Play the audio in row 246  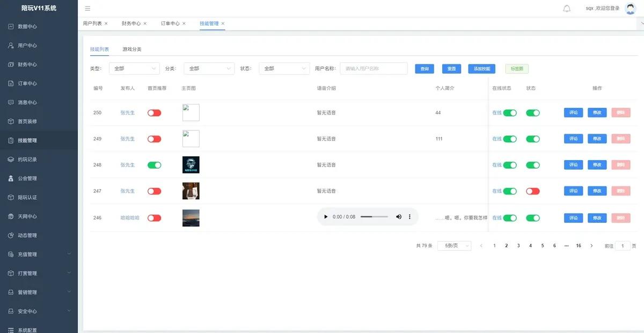tap(326, 217)
